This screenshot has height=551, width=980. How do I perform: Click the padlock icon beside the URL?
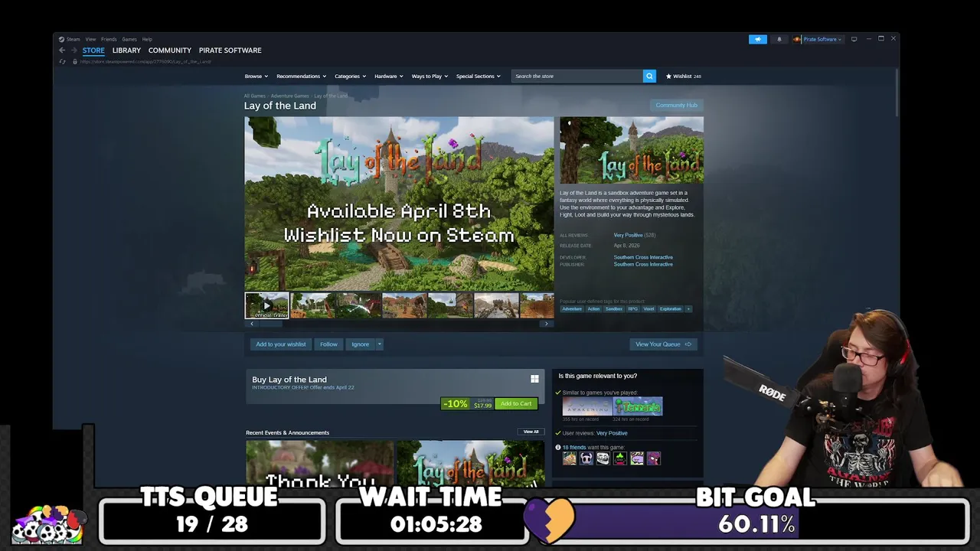click(75, 61)
